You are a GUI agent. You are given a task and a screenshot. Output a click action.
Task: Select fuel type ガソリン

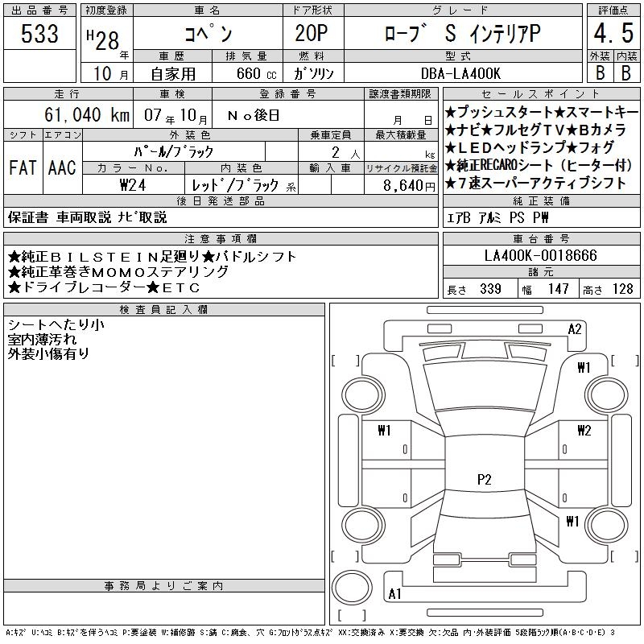[313, 73]
